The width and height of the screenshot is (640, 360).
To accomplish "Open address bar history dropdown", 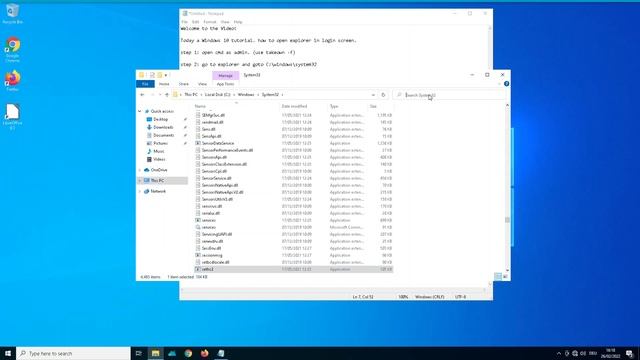I will [x=373, y=95].
